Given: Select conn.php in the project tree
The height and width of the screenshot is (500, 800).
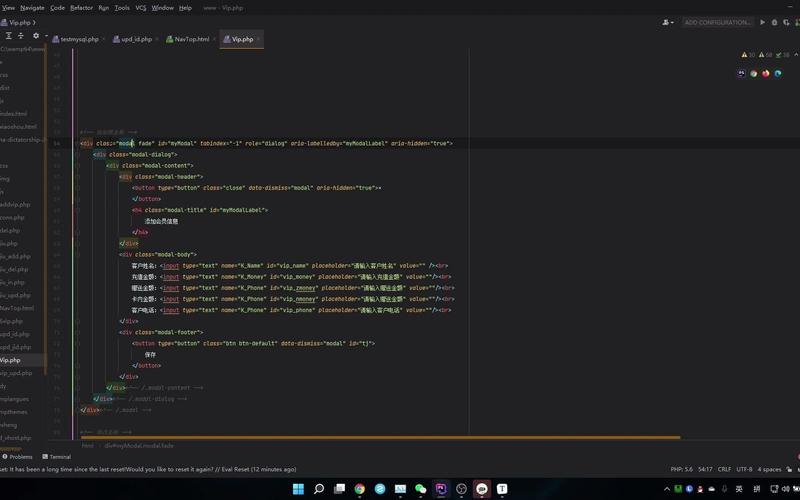Looking at the screenshot, I should pos(13,217).
